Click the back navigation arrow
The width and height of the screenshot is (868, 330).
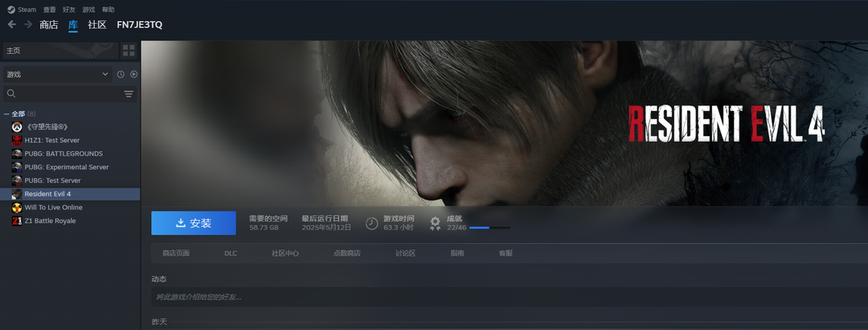(x=11, y=24)
